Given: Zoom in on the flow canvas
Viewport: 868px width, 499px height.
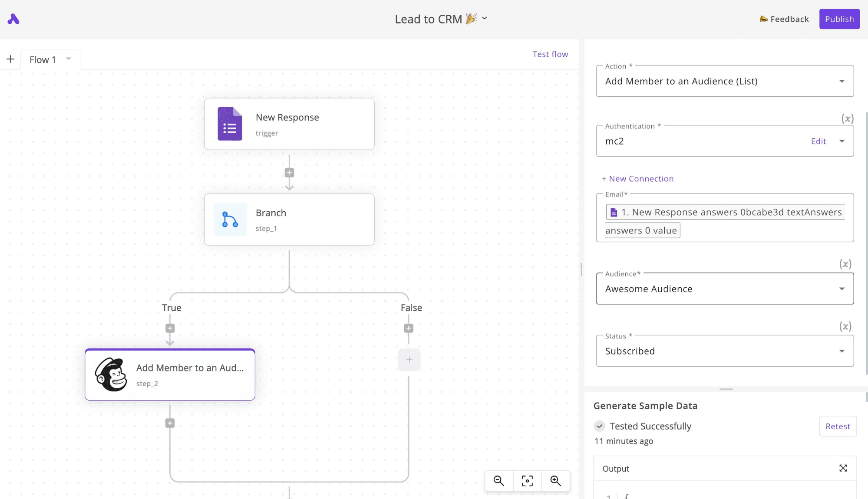Looking at the screenshot, I should point(556,480).
